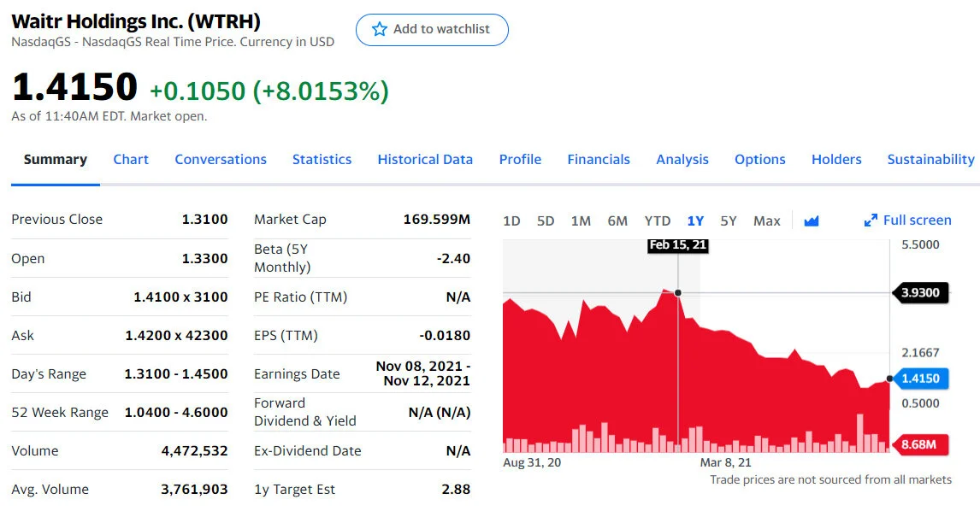Open the Holders tab
The width and height of the screenshot is (980, 523).
point(836,159)
